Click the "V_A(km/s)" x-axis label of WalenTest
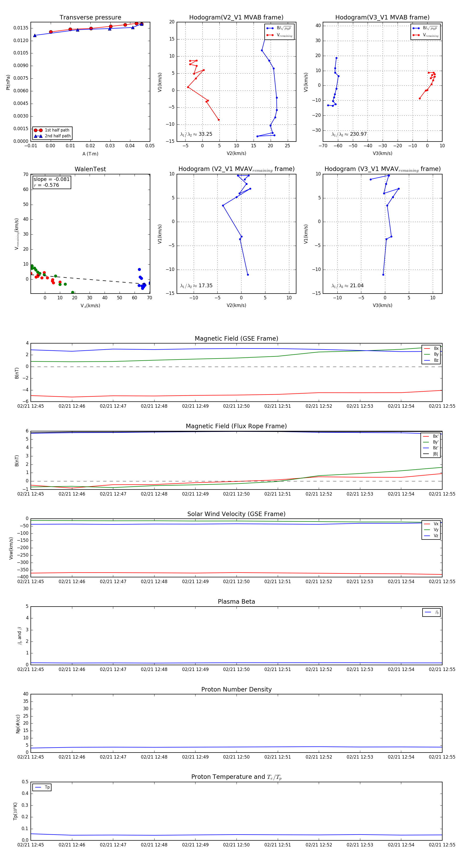The image size is (473, 868). (x=90, y=306)
